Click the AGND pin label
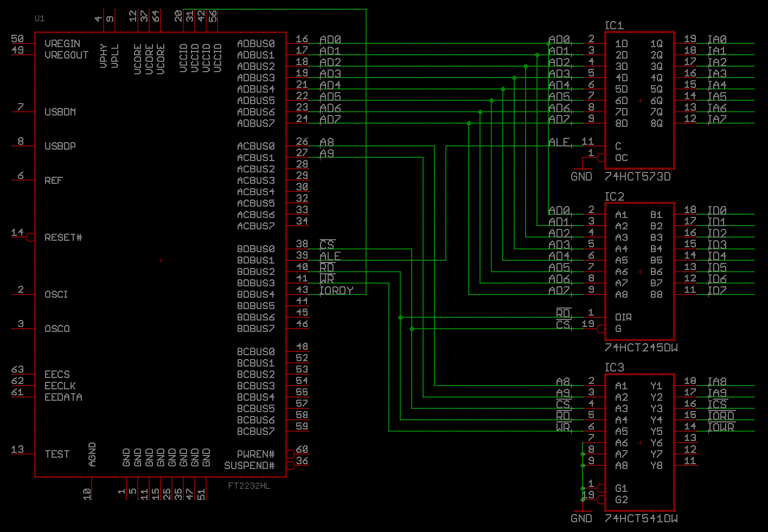Screen dimensions: 768x532 click(92, 454)
